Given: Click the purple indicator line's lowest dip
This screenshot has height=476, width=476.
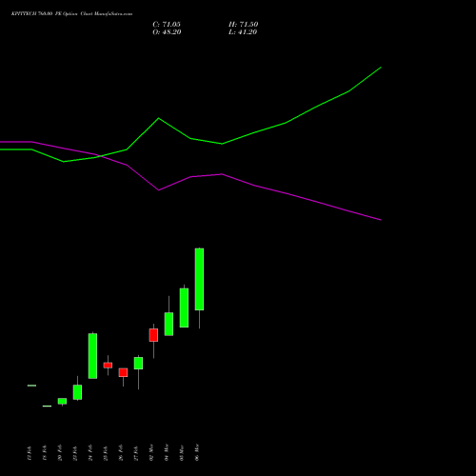Looking at the screenshot, I should point(381,220).
